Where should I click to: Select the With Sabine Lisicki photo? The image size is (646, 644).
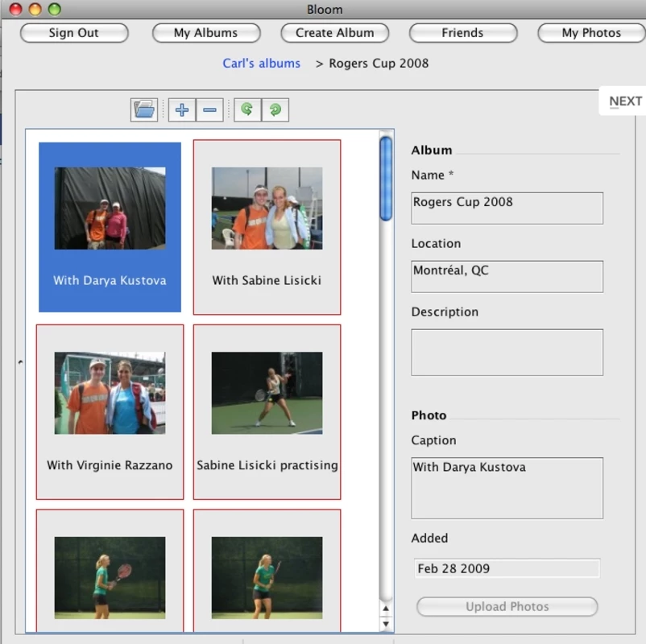(267, 227)
